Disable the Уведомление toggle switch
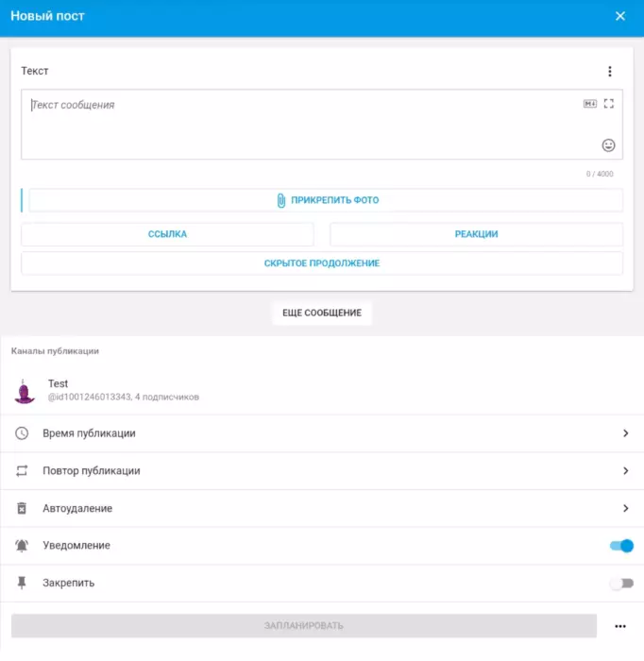 tap(621, 546)
